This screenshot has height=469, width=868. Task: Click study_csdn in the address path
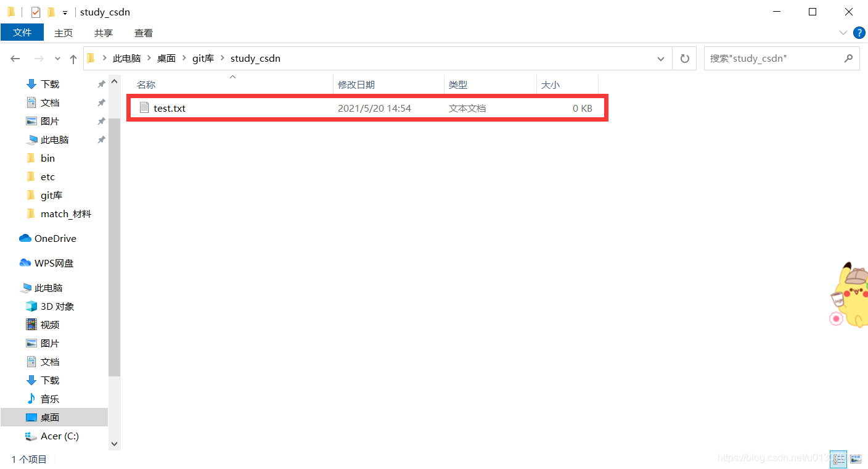tap(255, 59)
